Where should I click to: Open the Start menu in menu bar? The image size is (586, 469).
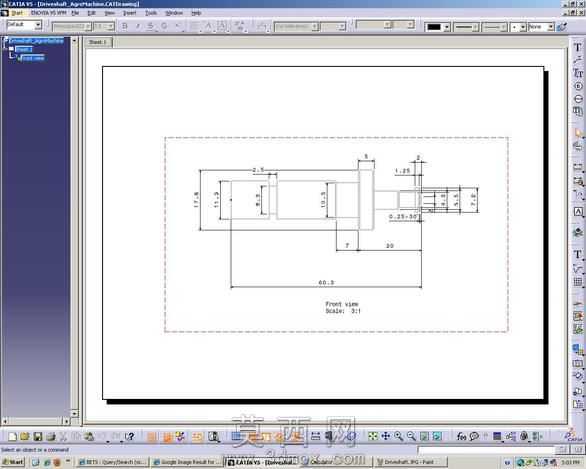click(17, 13)
